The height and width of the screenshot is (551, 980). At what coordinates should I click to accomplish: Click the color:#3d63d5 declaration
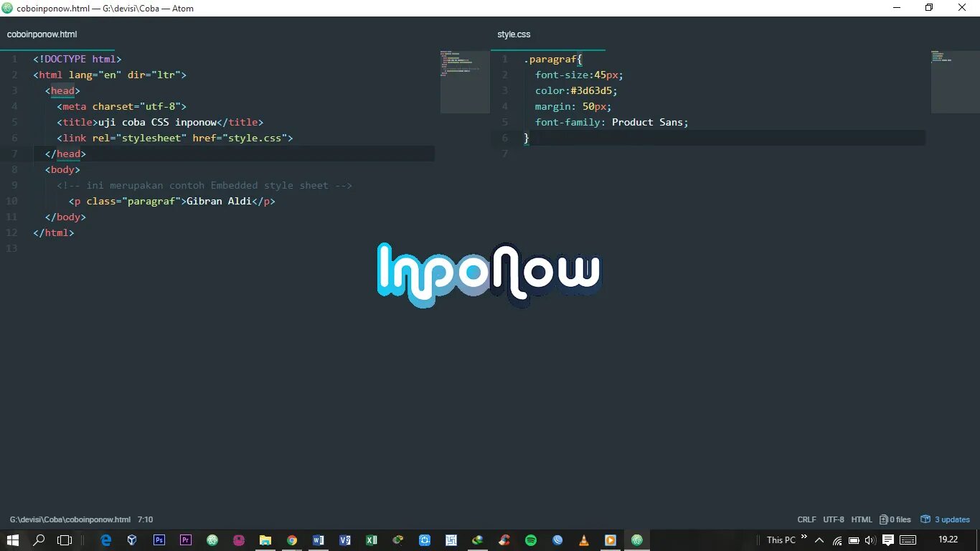[x=576, y=90]
